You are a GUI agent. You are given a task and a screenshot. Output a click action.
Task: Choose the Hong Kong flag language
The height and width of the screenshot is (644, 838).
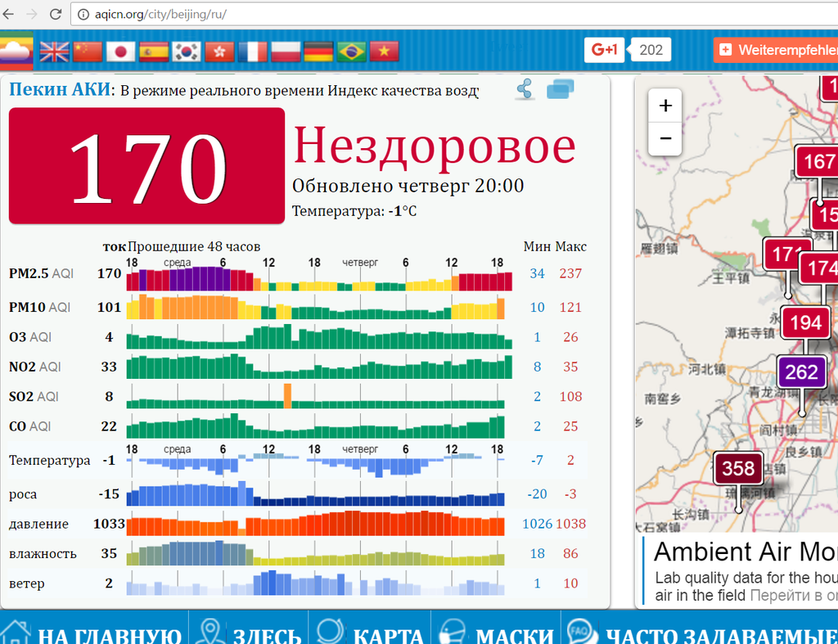219,52
